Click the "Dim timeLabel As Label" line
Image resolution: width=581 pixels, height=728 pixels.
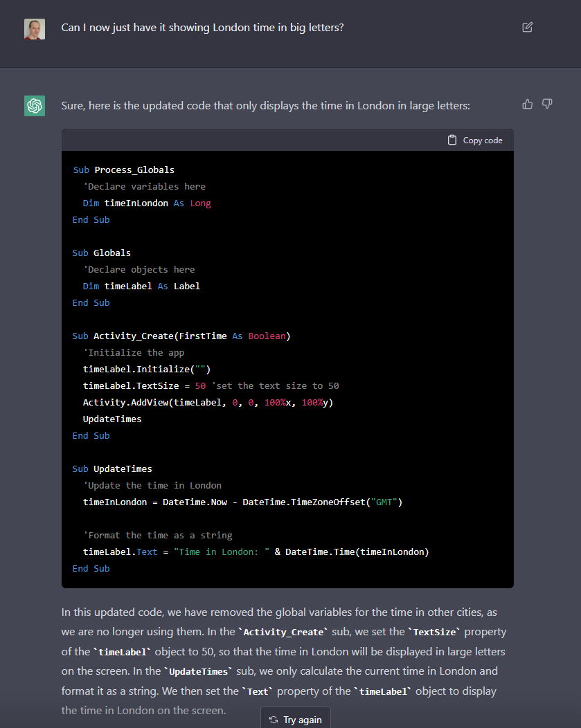click(141, 286)
